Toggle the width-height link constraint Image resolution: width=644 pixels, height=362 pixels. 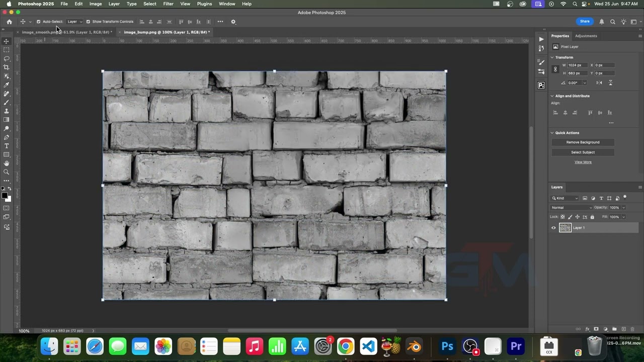point(555,69)
